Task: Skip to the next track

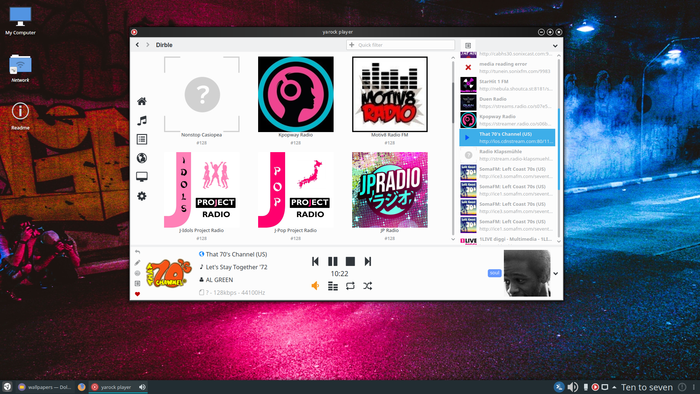Action: coord(368,261)
